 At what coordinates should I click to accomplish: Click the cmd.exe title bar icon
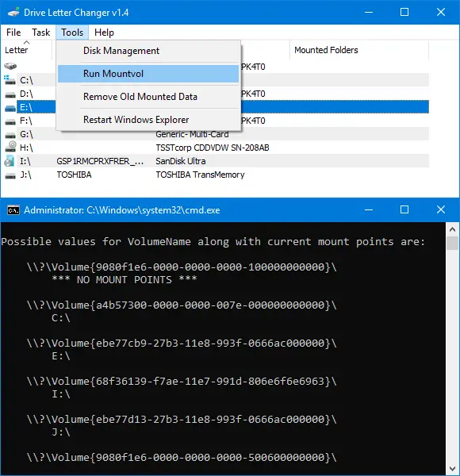(13, 210)
